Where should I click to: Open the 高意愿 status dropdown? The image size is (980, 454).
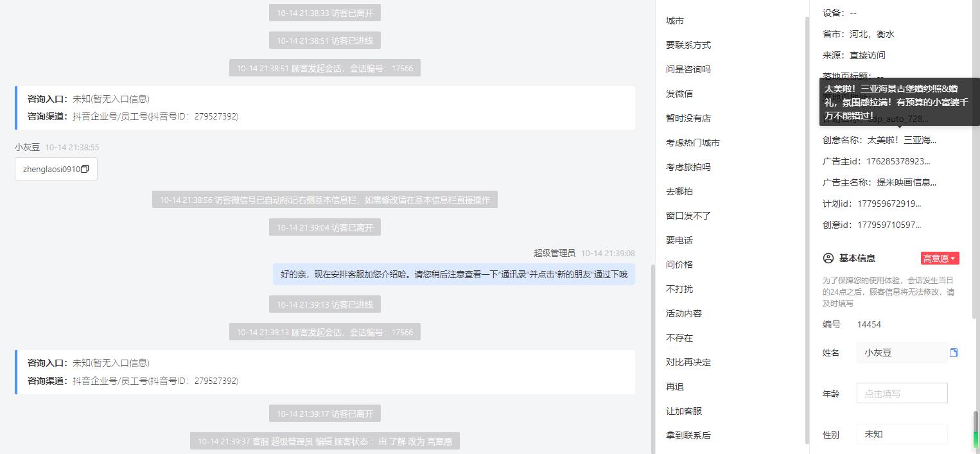click(940, 258)
